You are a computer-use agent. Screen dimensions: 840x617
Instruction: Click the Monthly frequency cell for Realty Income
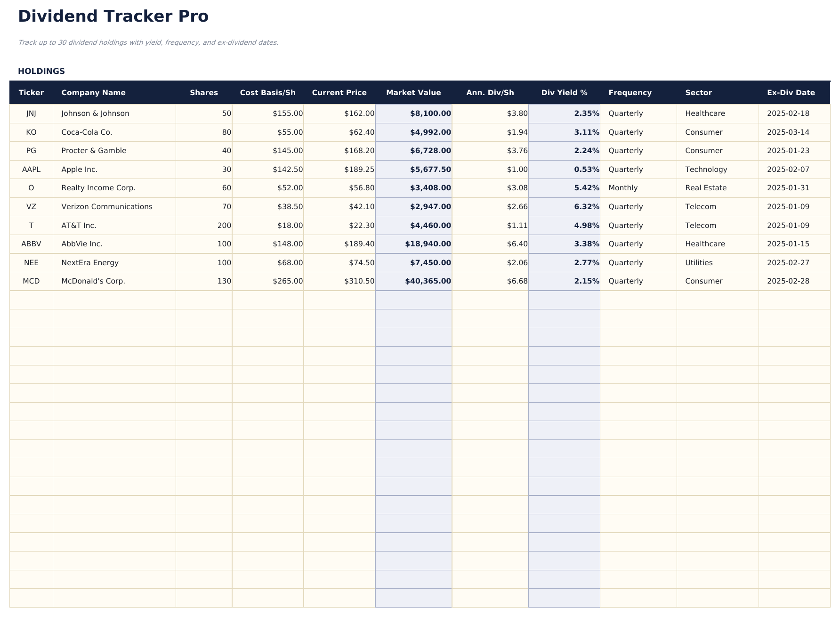point(623,187)
